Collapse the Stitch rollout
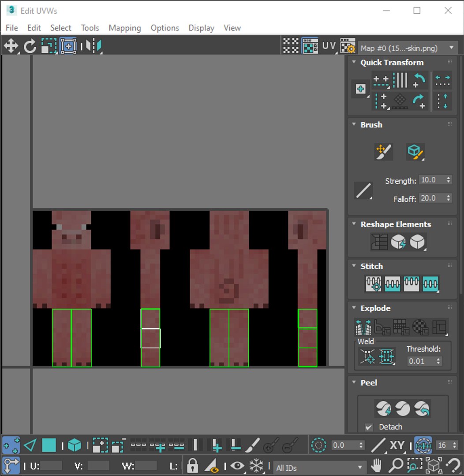Image resolution: width=464 pixels, height=476 pixels. coord(354,266)
